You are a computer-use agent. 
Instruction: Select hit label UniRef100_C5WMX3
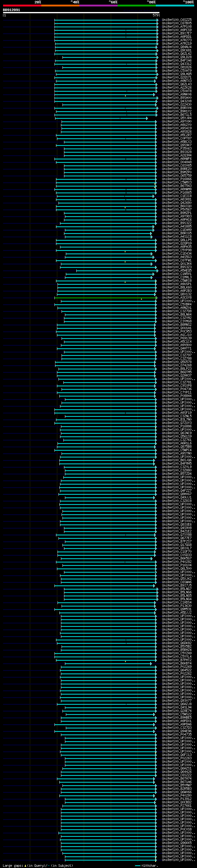tap(177, 182)
